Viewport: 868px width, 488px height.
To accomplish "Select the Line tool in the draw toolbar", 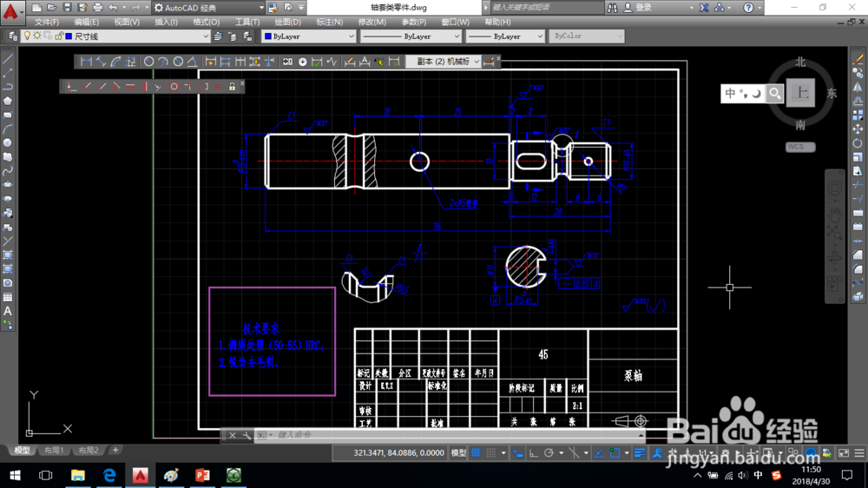I will [8, 59].
